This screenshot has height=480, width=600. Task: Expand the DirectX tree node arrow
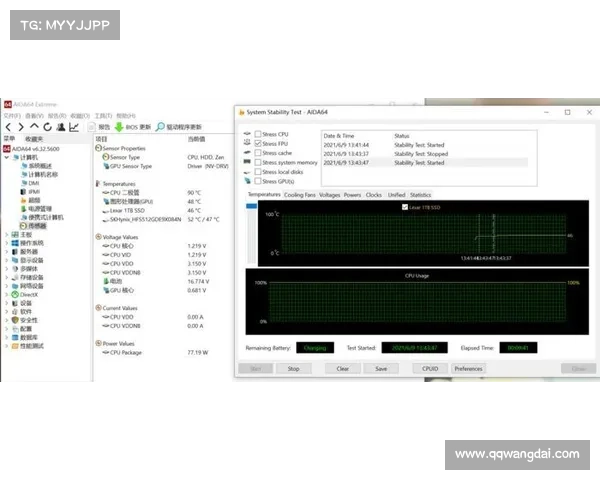[4, 295]
